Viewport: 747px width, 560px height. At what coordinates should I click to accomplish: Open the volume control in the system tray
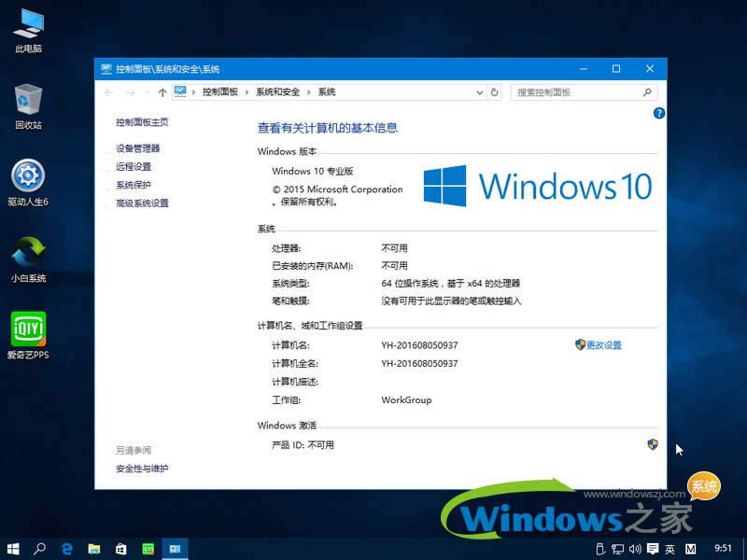tap(635, 548)
